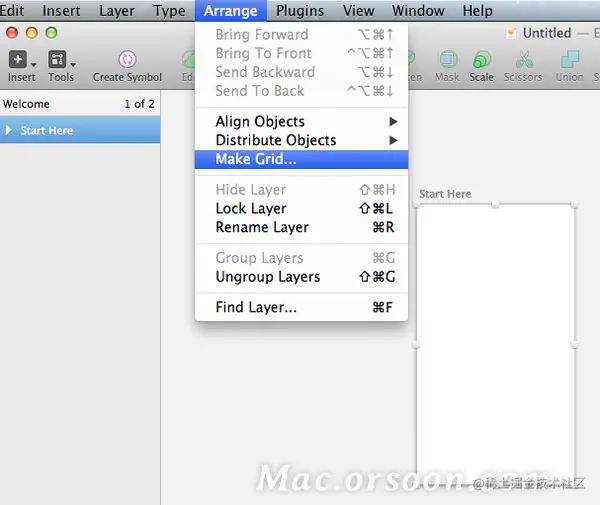Choose Rename Layer menu item

[x=301, y=227]
